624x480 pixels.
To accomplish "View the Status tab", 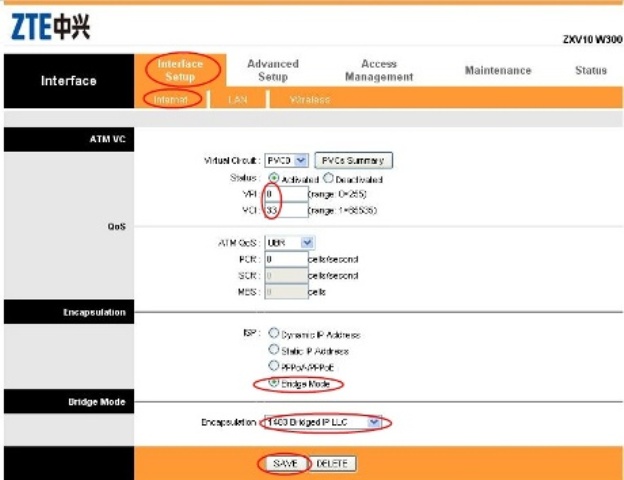I will 591,70.
